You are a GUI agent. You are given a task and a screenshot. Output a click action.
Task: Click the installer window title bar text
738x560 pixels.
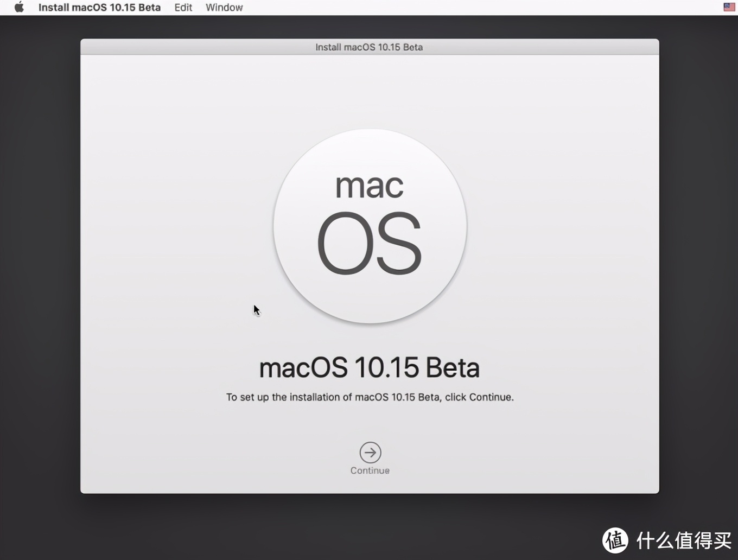click(369, 47)
